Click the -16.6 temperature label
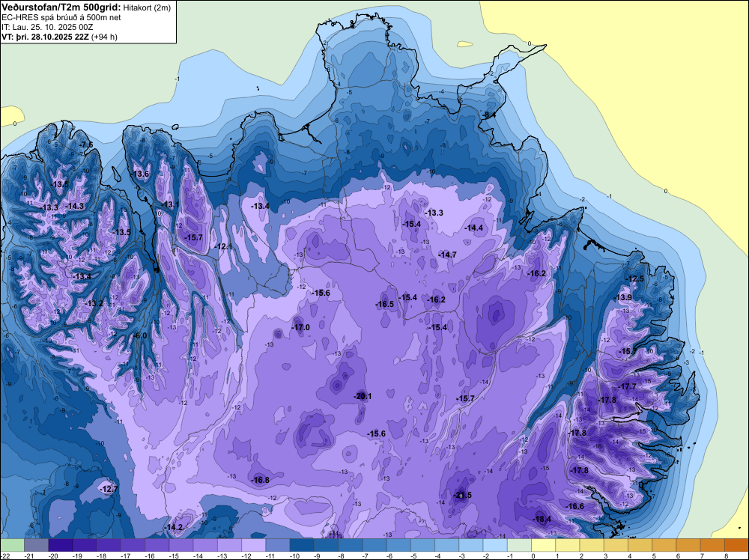This screenshot has height=560, width=749. [574, 507]
